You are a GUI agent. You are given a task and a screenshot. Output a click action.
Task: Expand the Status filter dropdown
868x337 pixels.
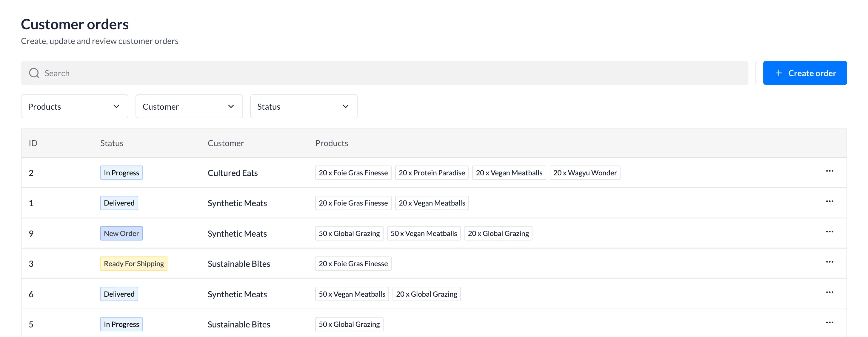(x=303, y=106)
